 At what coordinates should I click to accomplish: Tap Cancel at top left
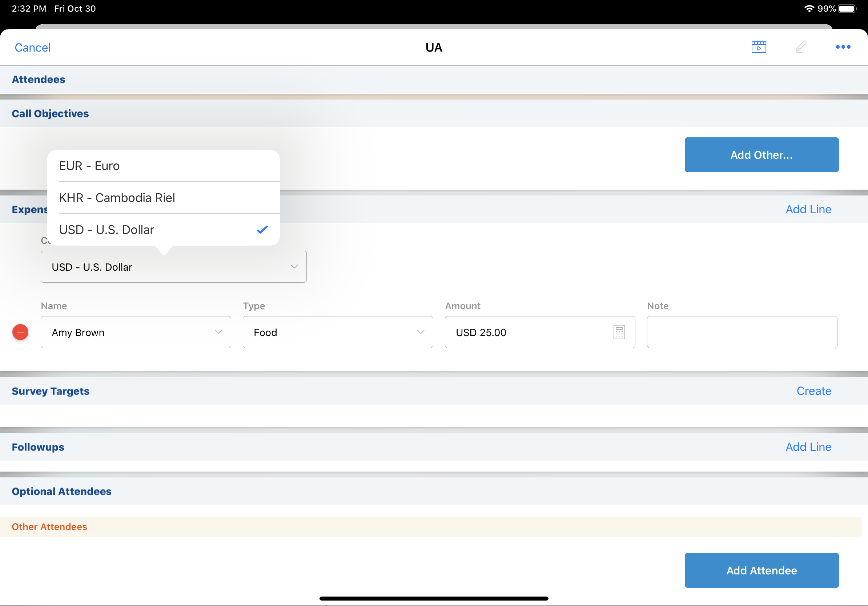(x=32, y=48)
